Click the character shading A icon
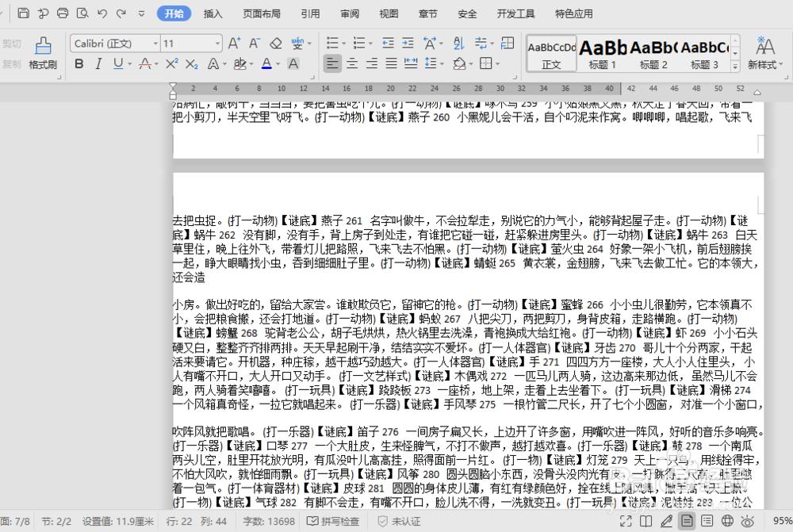The height and width of the screenshot is (532, 793). (293, 63)
